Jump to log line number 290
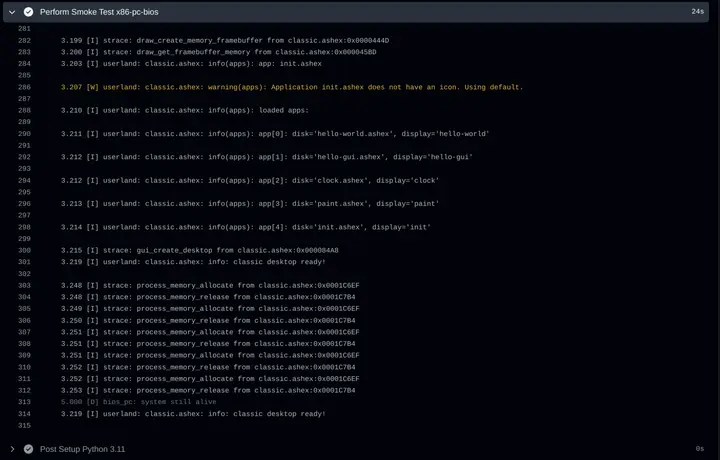Screen dimensions: 720x460 click(24, 133)
